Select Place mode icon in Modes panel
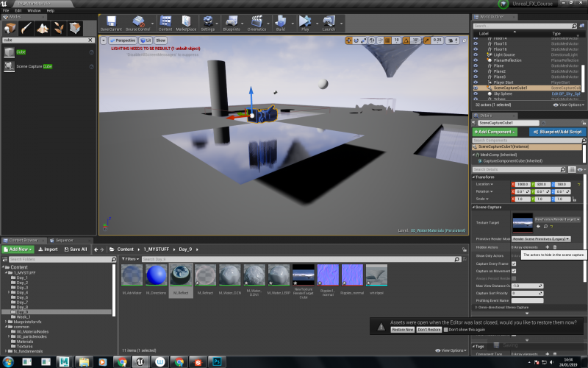 10,28
